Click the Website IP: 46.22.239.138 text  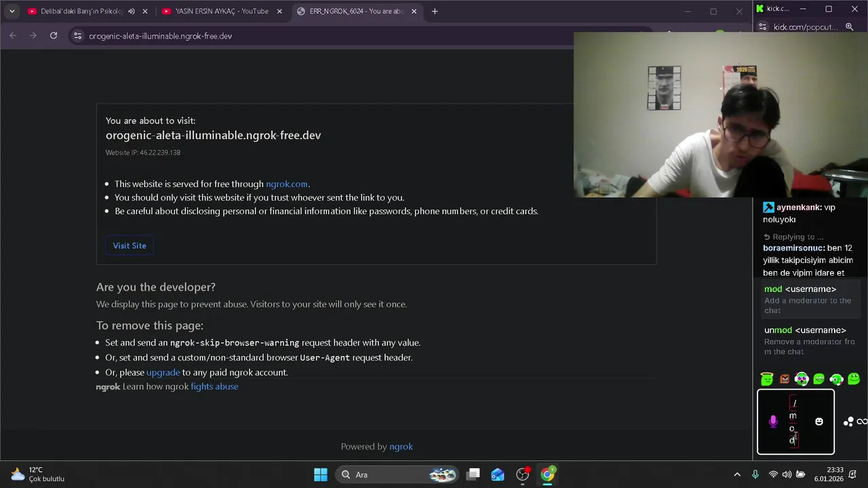pyautogui.click(x=143, y=152)
